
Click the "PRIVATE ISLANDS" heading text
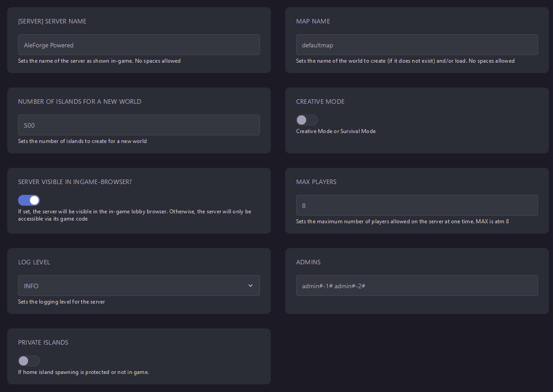pos(43,342)
